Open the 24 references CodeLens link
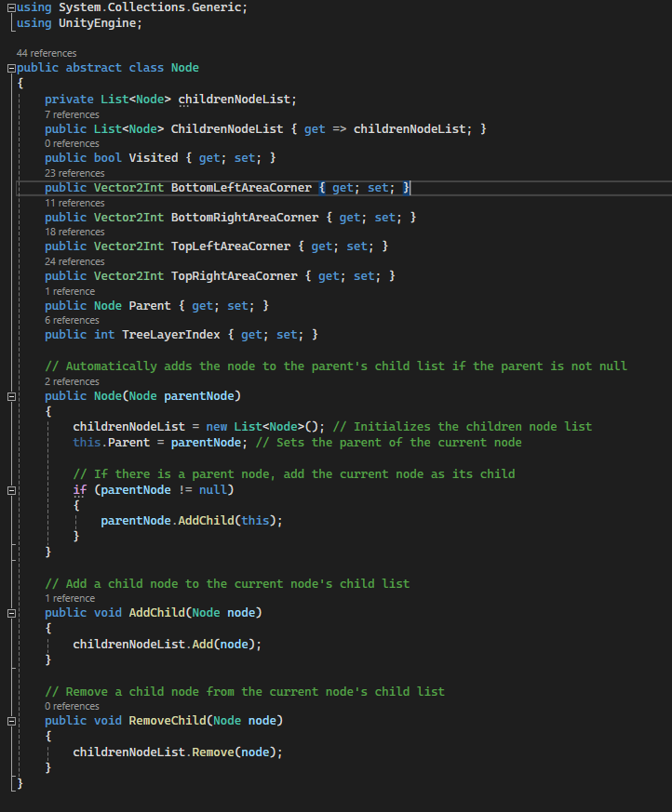The height and width of the screenshot is (812, 672). (74, 261)
